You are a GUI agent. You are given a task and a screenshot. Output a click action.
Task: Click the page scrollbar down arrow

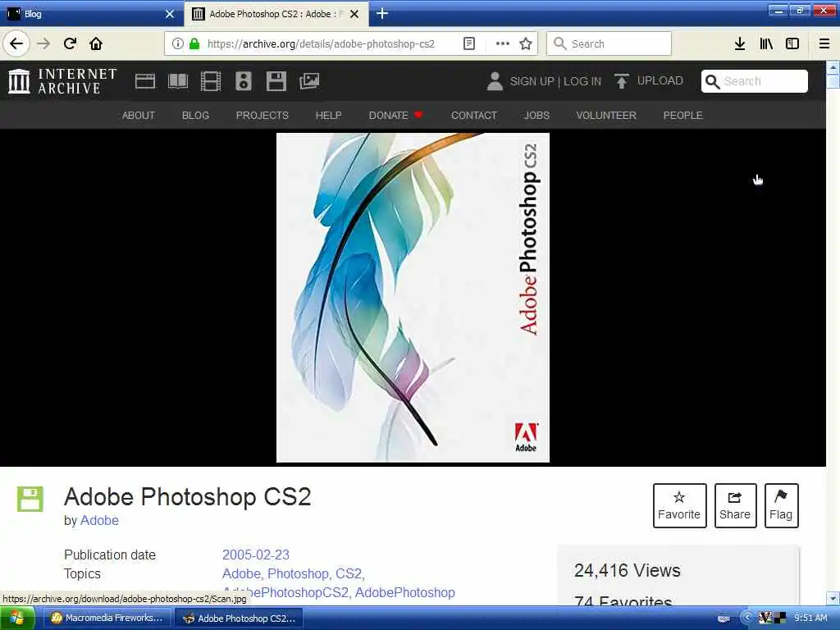point(833,598)
